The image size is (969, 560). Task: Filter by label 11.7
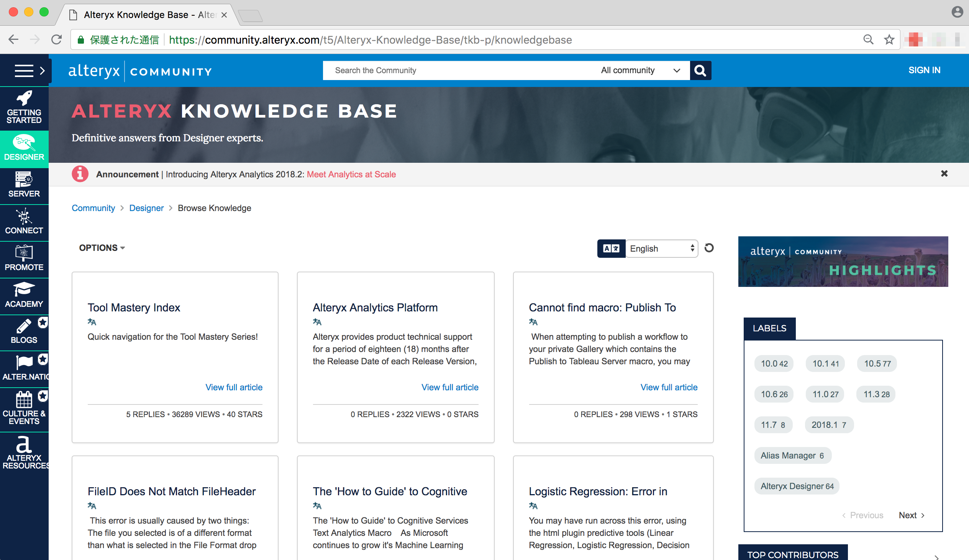[773, 425]
